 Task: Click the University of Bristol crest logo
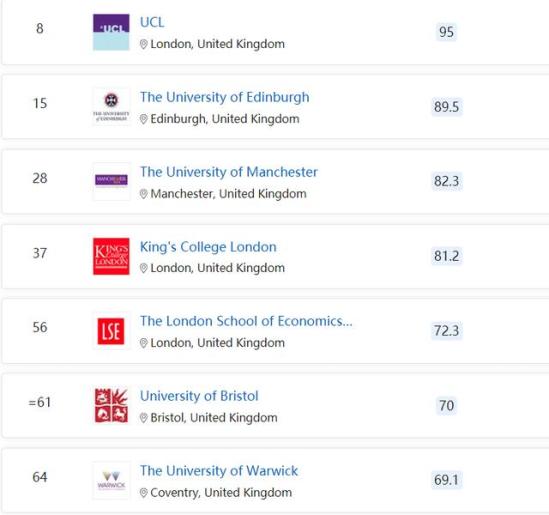[x=111, y=405]
